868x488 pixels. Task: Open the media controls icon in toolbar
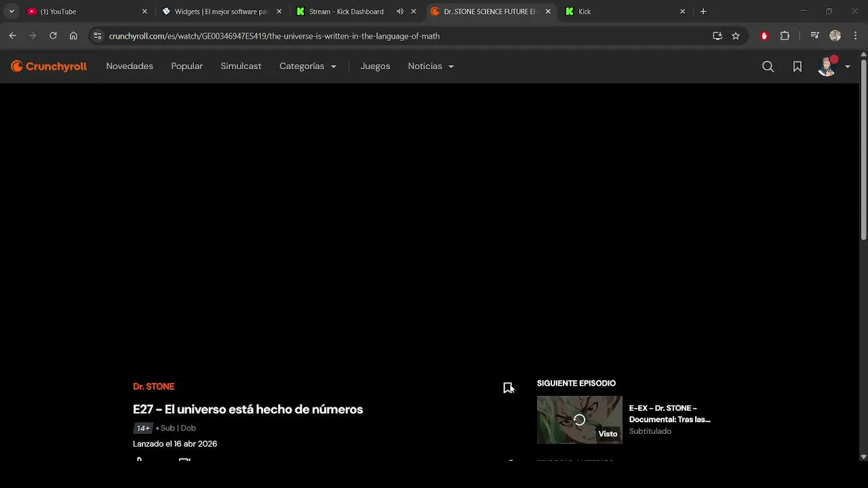pos(815,36)
